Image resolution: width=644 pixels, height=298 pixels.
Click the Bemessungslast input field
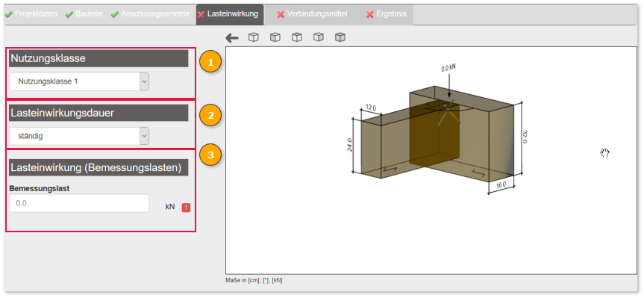(79, 203)
